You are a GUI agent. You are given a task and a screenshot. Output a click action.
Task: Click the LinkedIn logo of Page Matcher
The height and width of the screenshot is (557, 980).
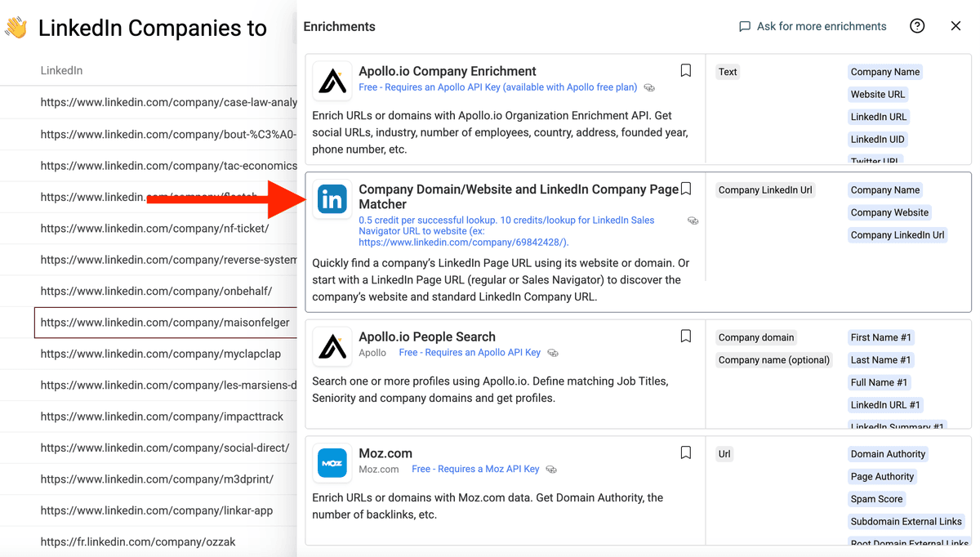[332, 199]
